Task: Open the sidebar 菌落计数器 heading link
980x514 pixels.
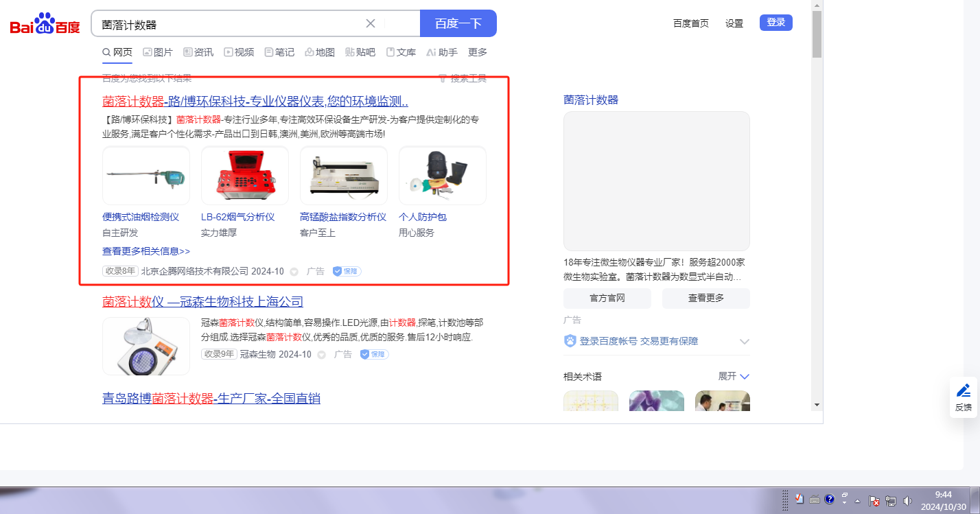Action: (x=591, y=100)
